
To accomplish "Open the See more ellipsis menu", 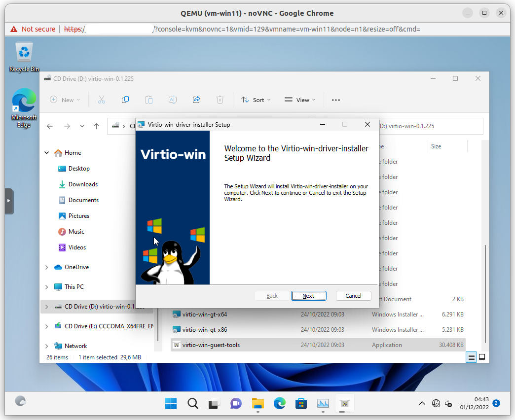I will pyautogui.click(x=335, y=100).
